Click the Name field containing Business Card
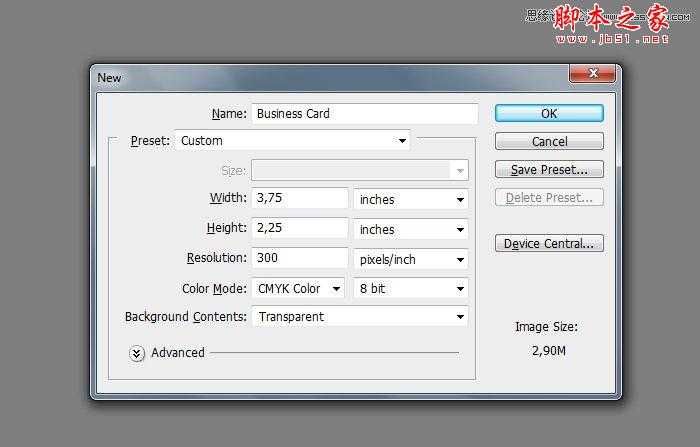 pyautogui.click(x=364, y=113)
